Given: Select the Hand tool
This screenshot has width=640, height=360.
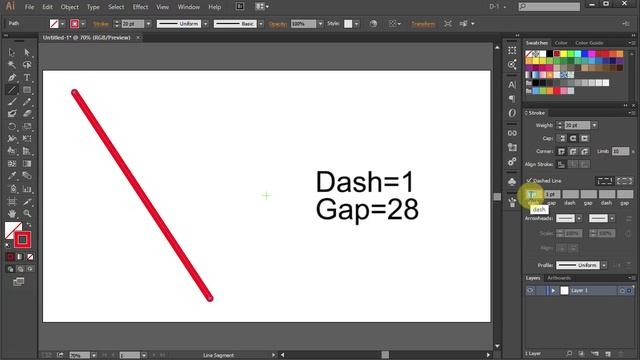Looking at the screenshot, I should [x=12, y=213].
